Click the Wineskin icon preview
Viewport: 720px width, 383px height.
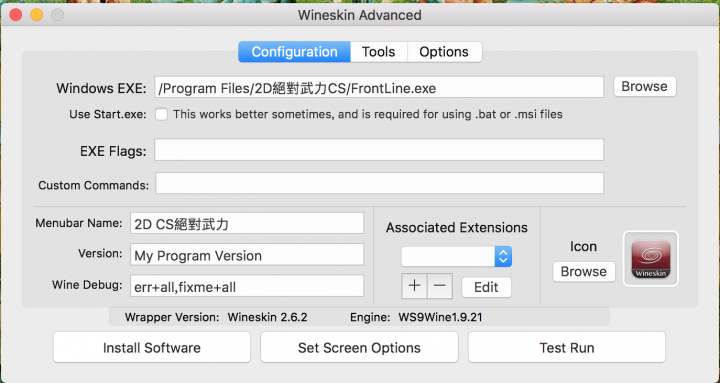click(x=650, y=258)
